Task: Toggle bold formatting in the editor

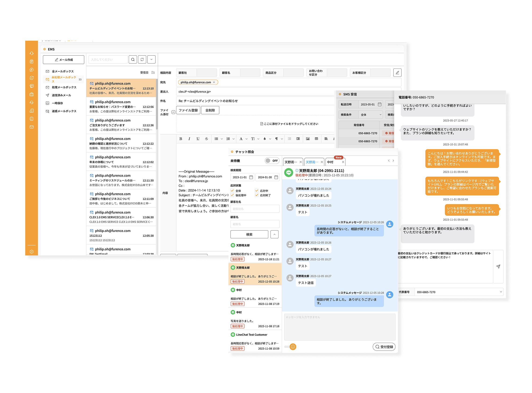Action: point(181,139)
